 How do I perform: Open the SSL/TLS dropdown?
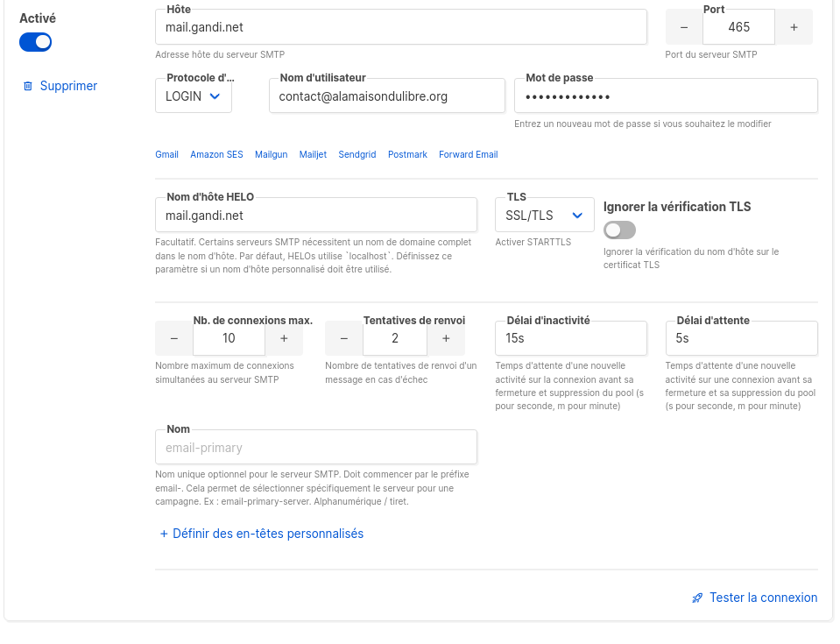point(544,216)
